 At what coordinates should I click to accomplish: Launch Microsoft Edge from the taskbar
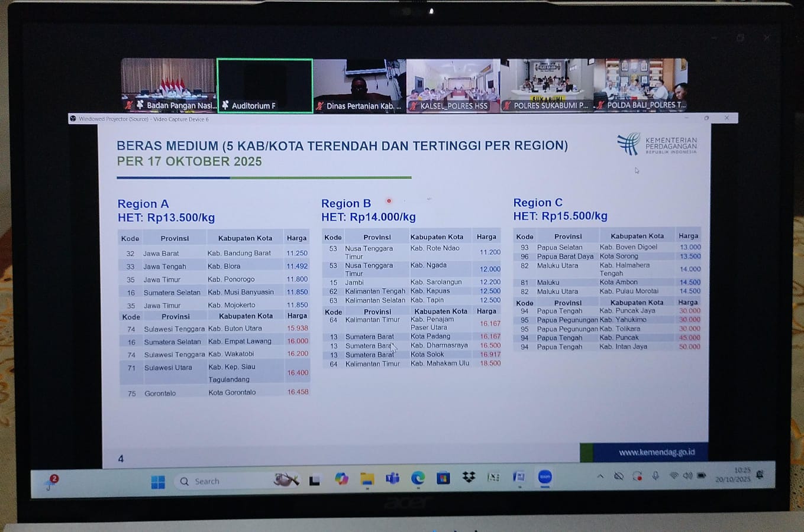point(418,478)
